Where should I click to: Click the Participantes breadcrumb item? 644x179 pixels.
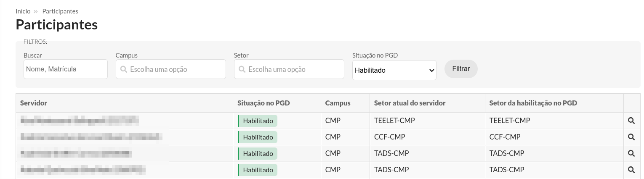coord(60,11)
